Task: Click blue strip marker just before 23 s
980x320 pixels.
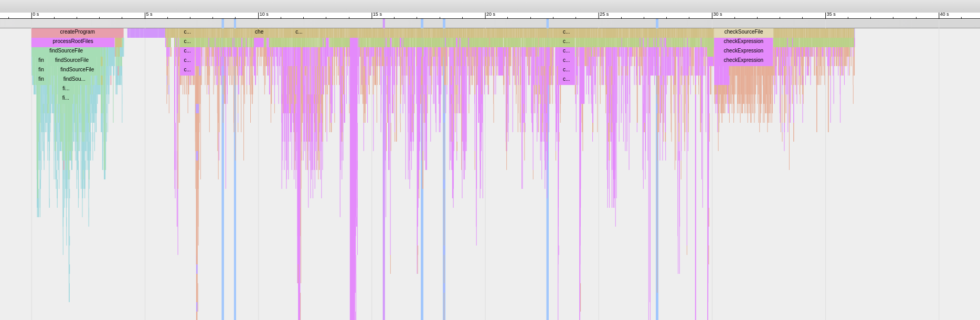Action: click(x=548, y=24)
